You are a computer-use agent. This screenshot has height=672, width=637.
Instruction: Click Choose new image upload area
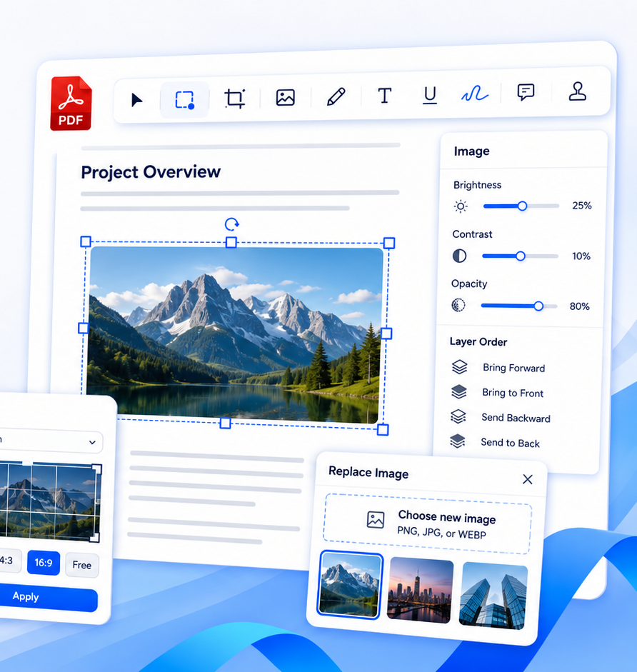tap(427, 524)
